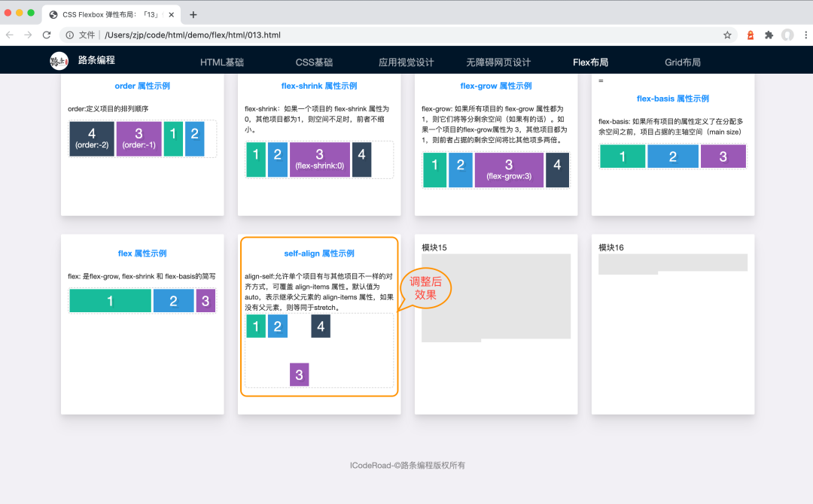This screenshot has height=504, width=813.
Task: Click the 文件 page info icon
Action: 71,35
